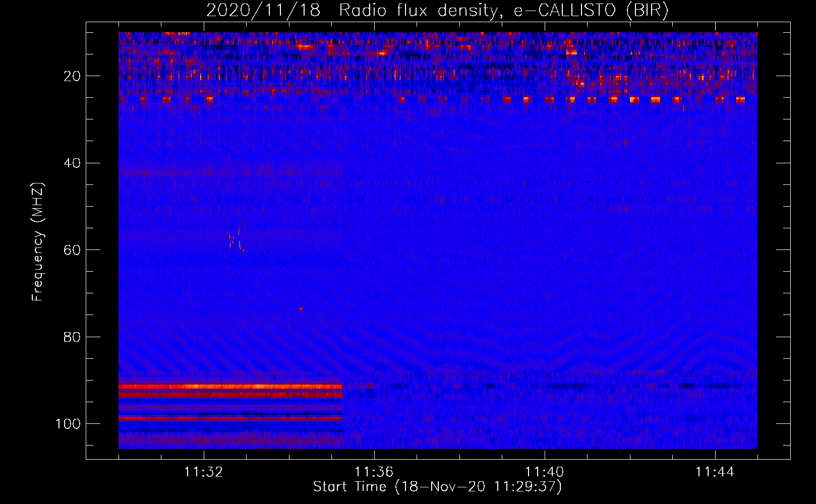Click the 11:36 time tick label

point(374,472)
